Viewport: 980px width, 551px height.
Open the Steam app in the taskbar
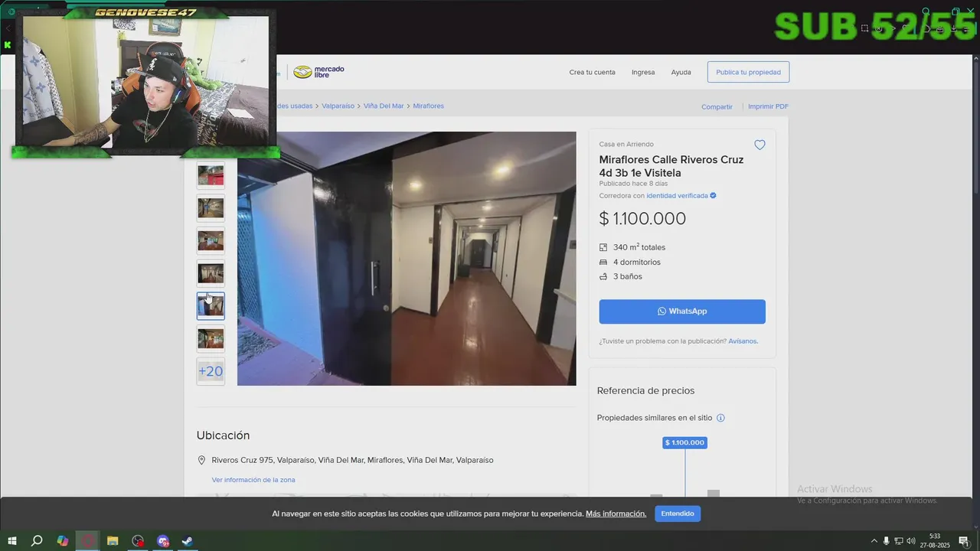[187, 541]
